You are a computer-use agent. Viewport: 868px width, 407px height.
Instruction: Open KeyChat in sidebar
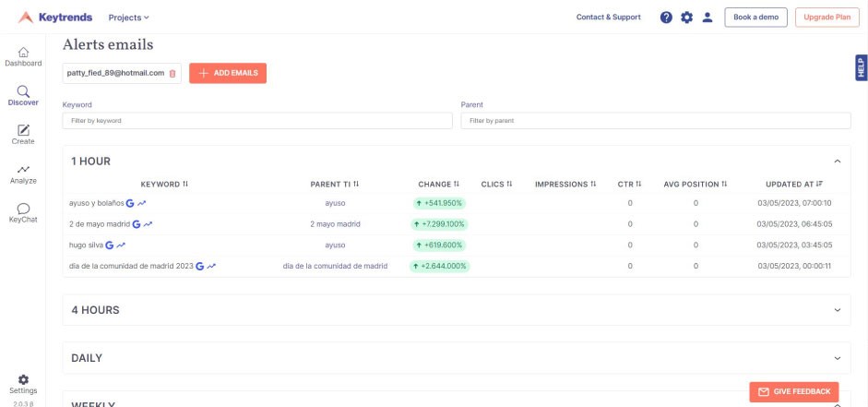click(23, 213)
